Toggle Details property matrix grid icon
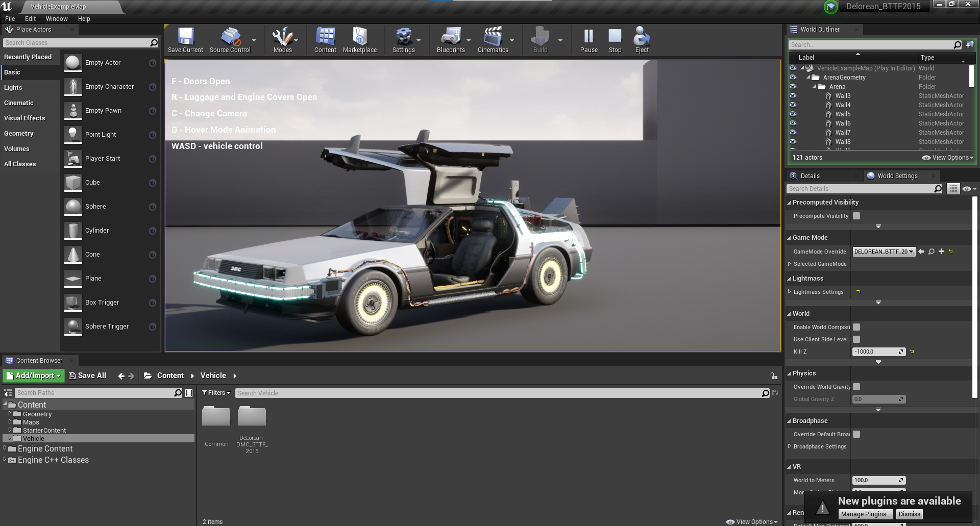 (953, 189)
